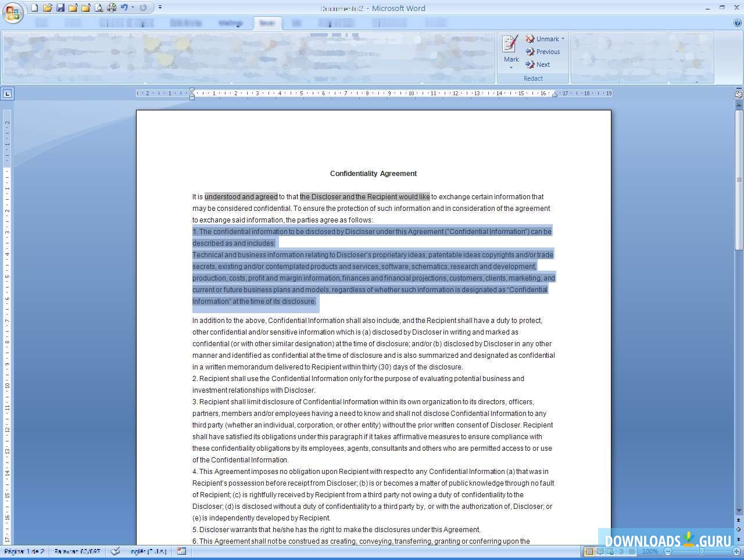The height and width of the screenshot is (560, 744).
Task: Click the Quick Print printer icon
Action: coord(111,8)
